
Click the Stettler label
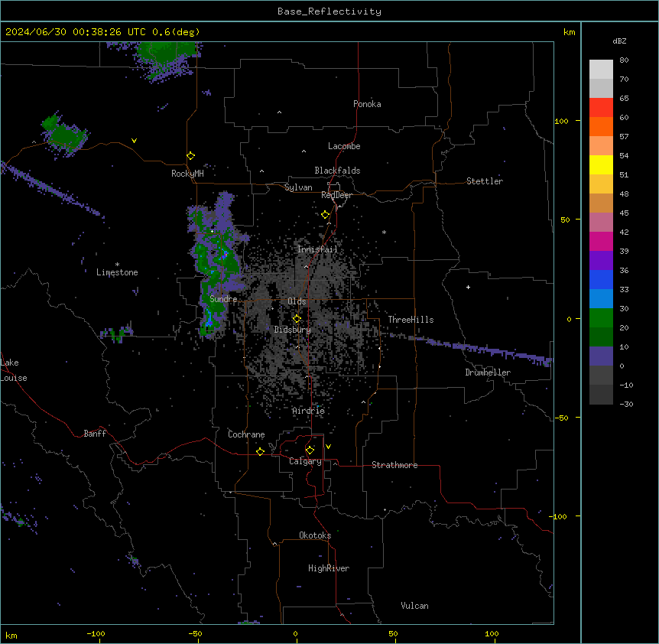485,181
